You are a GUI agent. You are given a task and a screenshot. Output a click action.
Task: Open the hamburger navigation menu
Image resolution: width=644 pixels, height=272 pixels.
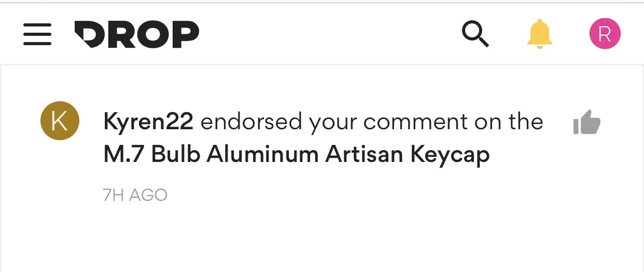click(37, 34)
